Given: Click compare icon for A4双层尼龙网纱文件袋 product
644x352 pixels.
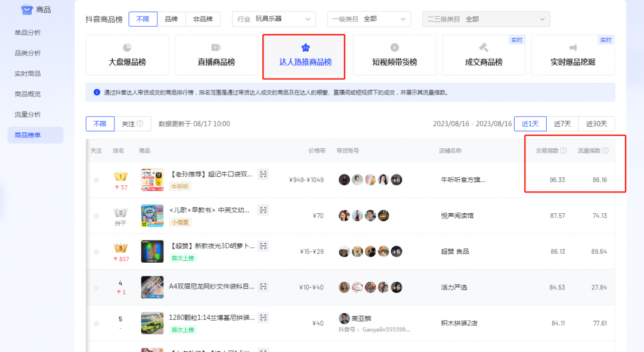Looking at the screenshot, I should pos(264,286).
